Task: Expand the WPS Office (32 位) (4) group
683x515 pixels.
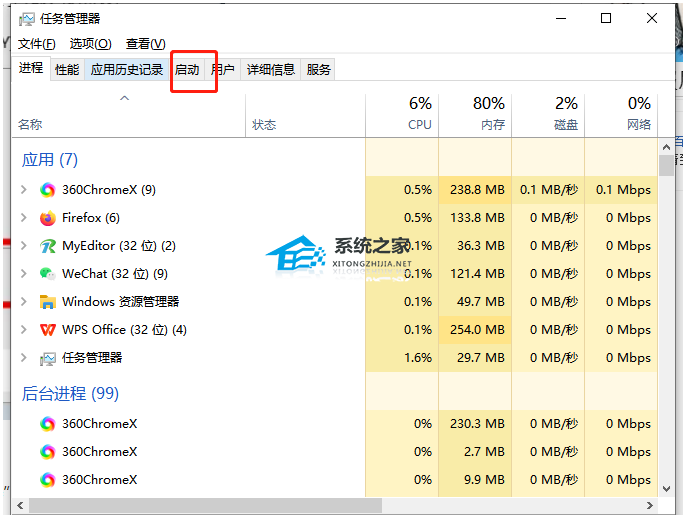Action: 24,330
